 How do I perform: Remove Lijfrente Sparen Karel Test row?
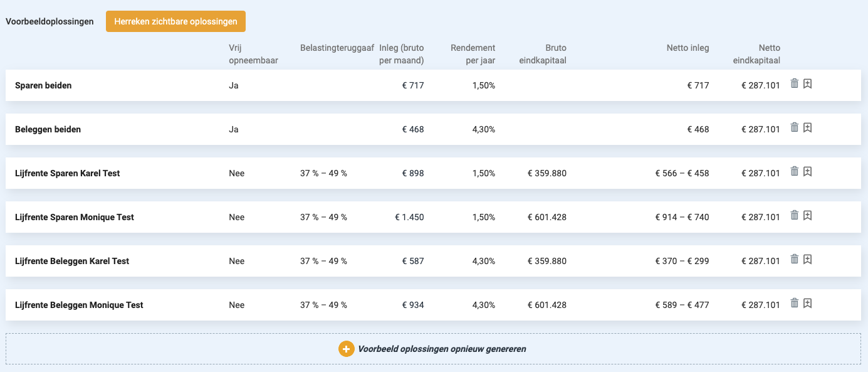(795, 171)
